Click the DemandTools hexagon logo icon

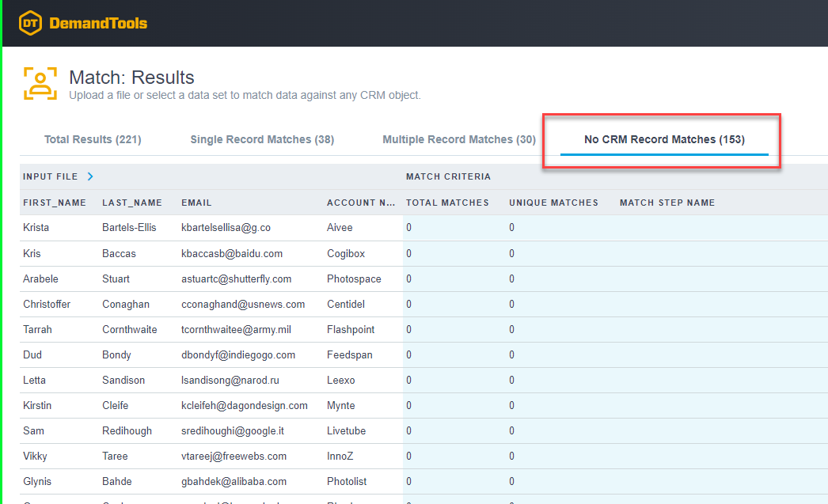click(31, 23)
